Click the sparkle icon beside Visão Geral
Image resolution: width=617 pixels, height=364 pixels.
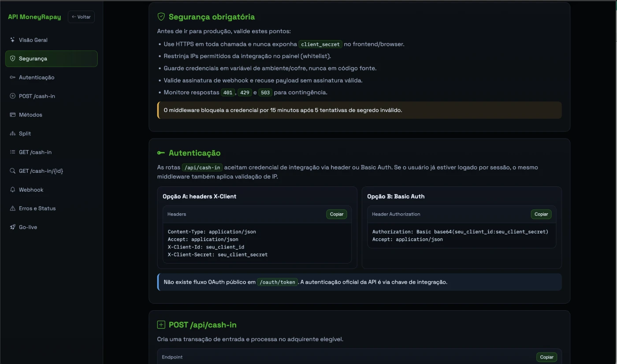coord(12,40)
